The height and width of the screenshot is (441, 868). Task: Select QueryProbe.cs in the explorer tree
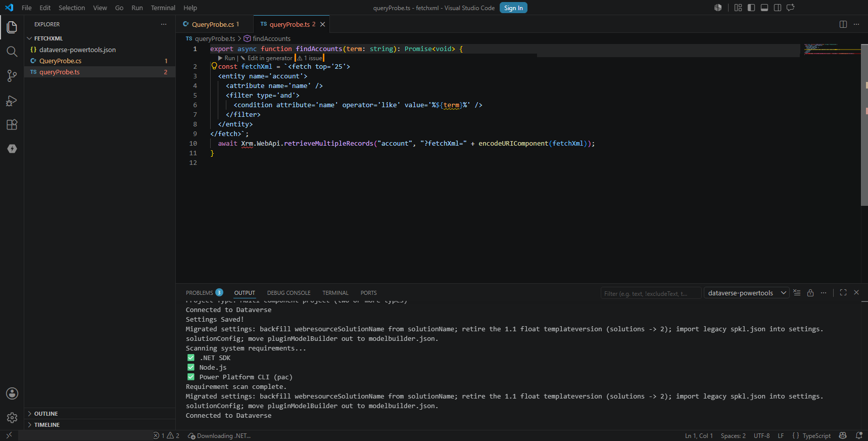coord(100,61)
